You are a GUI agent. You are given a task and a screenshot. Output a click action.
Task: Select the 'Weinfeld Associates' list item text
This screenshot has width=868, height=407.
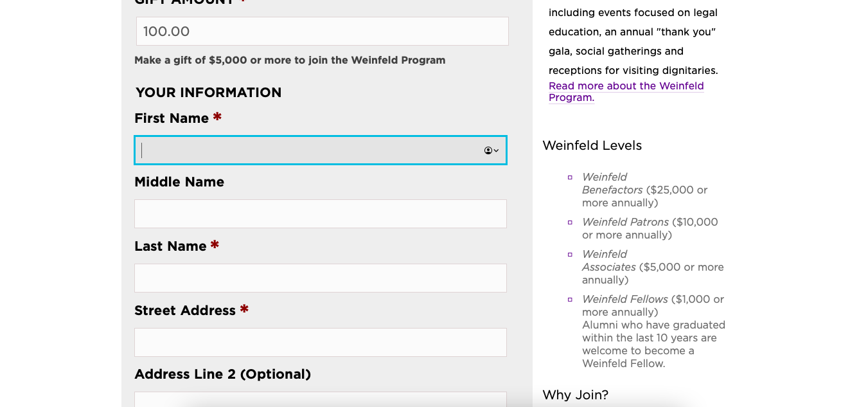653,267
